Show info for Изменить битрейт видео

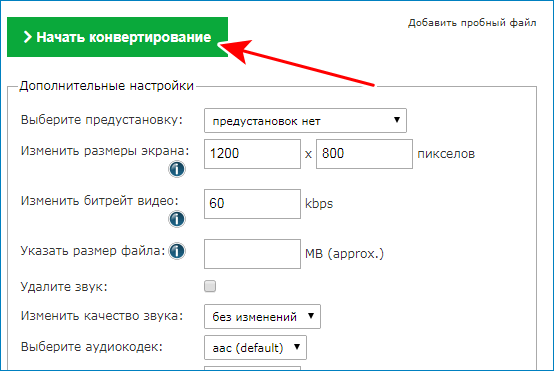pos(177,219)
